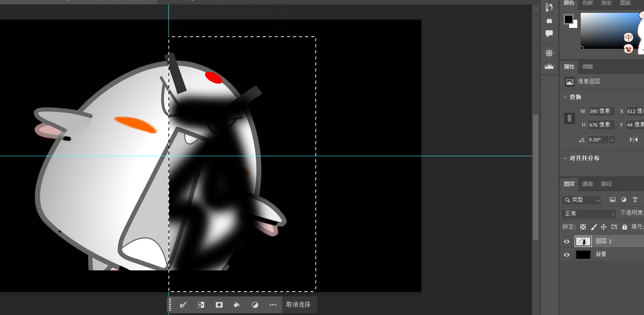Open the rotation angle dropdown arrow
The width and height of the screenshot is (644, 315).
[612, 140]
